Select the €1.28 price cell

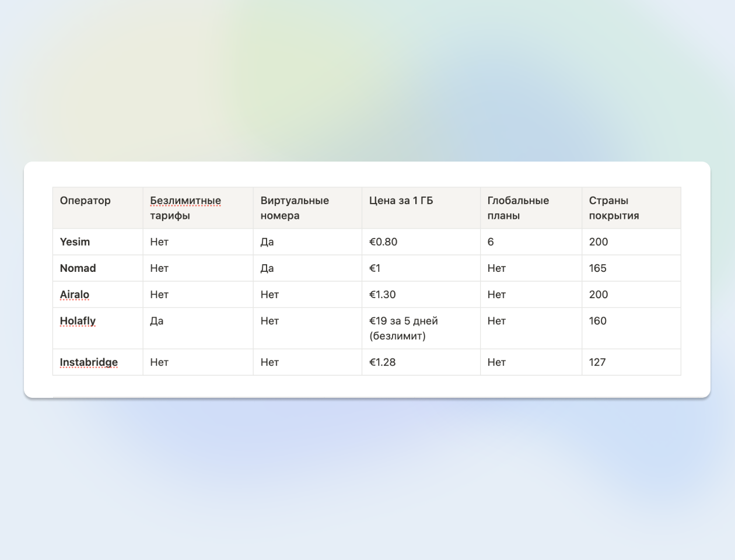[421, 362]
